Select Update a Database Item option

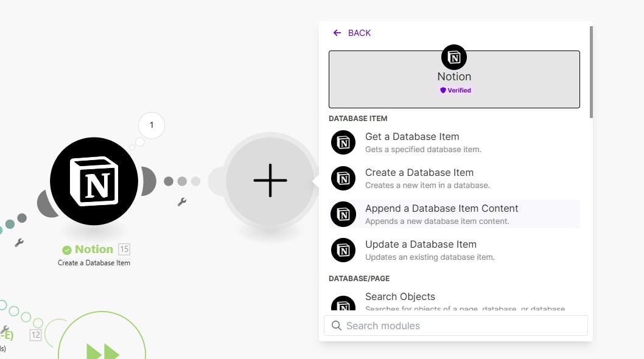pyautogui.click(x=421, y=245)
